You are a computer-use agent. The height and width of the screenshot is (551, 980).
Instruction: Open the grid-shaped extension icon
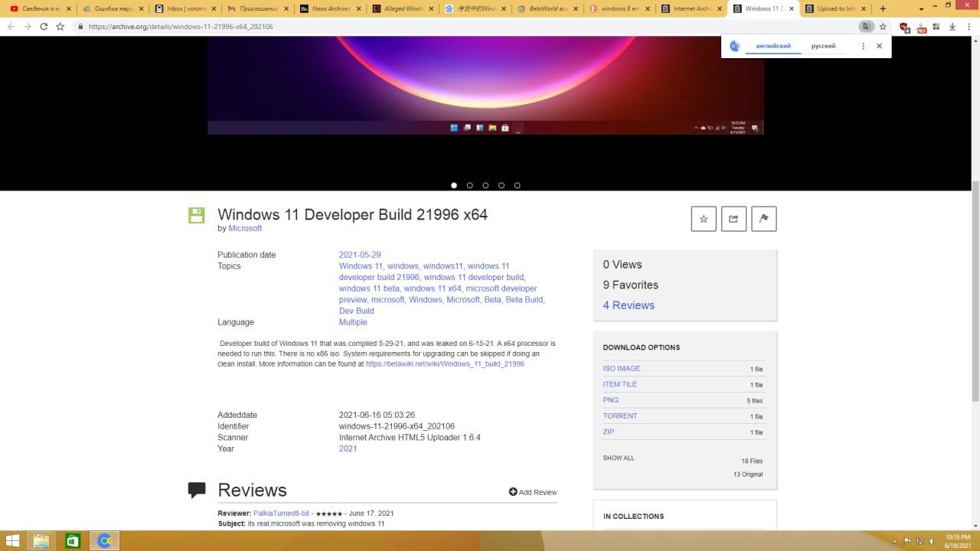pos(936,26)
